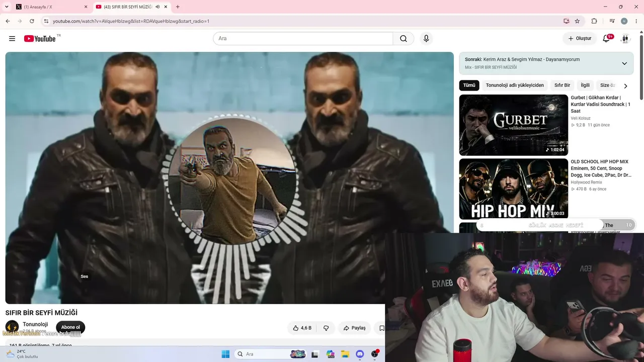Reload the page with the refresh icon
Viewport: 644px width, 362px height.
(x=32, y=21)
